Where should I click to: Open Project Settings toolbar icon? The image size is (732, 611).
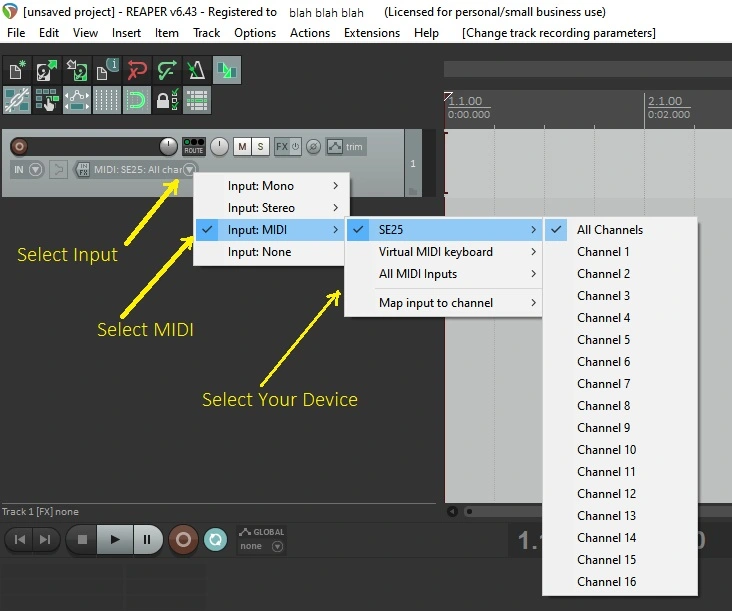coord(107,70)
